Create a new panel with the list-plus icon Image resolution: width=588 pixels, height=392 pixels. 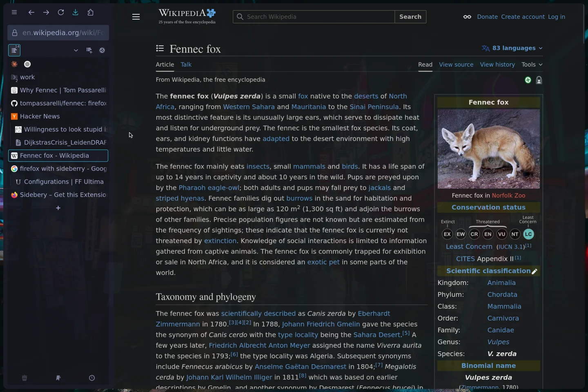89,51
